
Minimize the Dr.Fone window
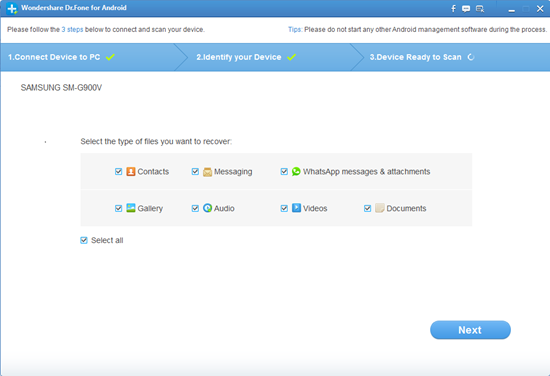(x=512, y=10)
